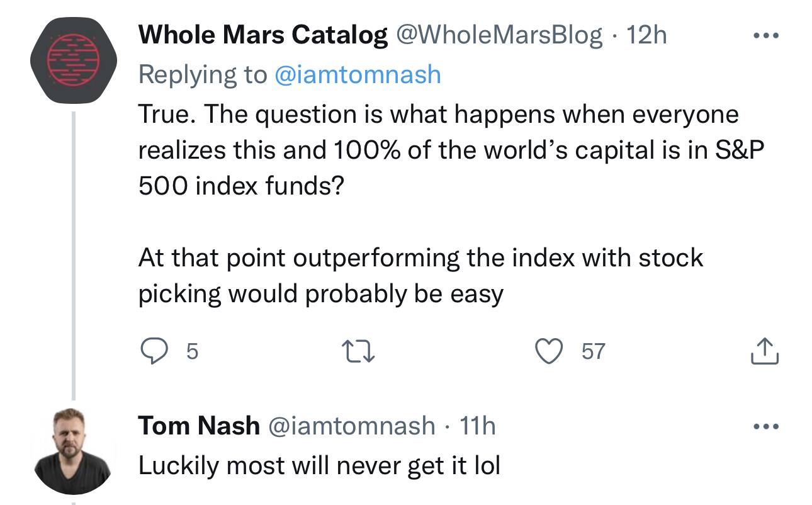
Task: Open more options on Tom Nash's reply
Action: click(x=766, y=426)
